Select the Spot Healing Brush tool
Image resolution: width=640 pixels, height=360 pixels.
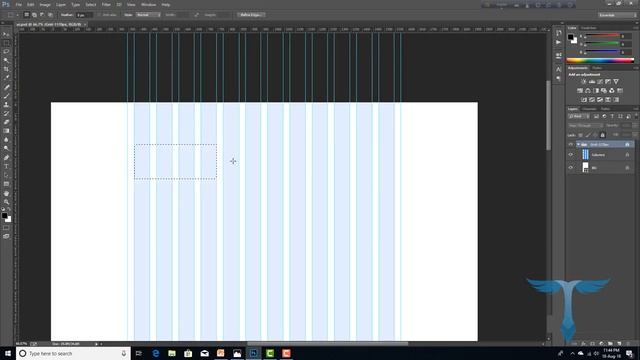pyautogui.click(x=6, y=87)
